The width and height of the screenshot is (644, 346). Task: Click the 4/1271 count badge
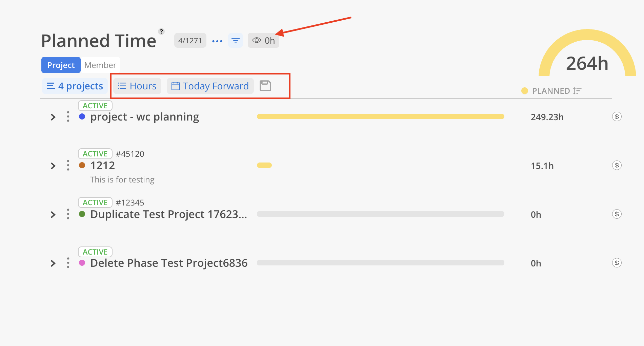(190, 41)
